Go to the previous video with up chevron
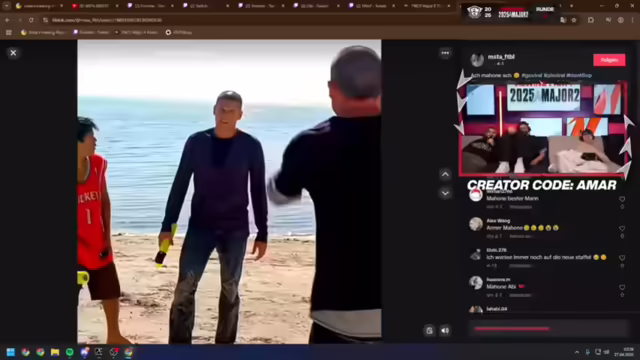The height and width of the screenshot is (360, 640). (x=445, y=174)
